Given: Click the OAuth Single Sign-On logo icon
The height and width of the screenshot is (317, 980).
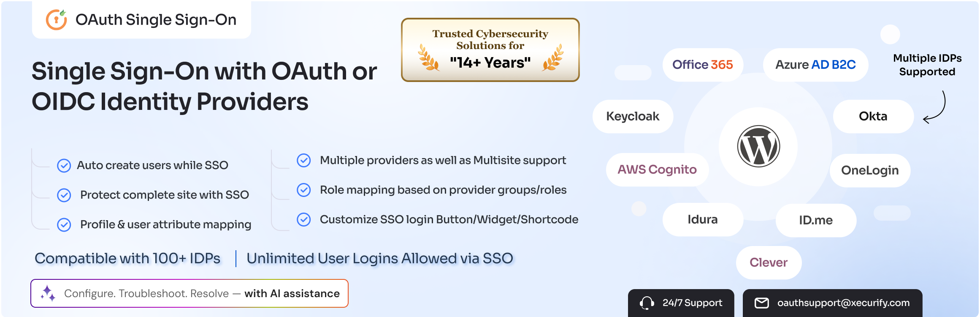Looking at the screenshot, I should click(x=56, y=19).
